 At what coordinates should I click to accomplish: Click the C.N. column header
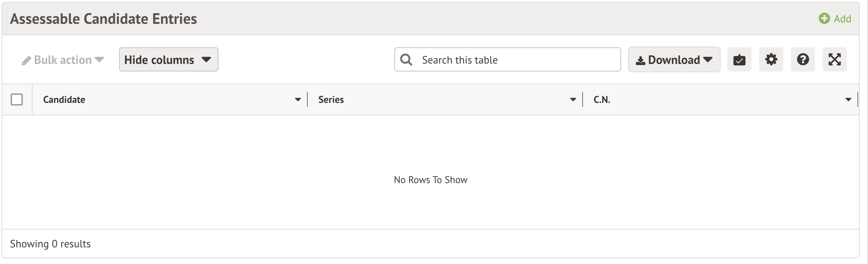pos(601,99)
